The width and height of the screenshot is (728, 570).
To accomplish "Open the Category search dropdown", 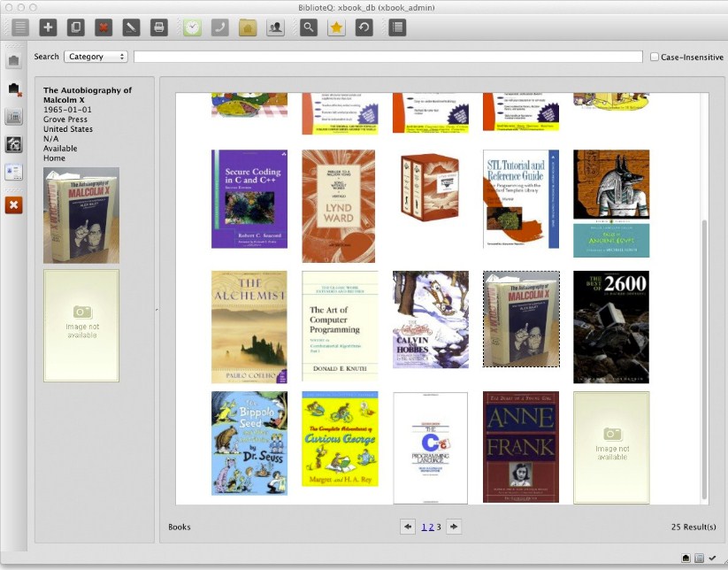I will coord(96,57).
